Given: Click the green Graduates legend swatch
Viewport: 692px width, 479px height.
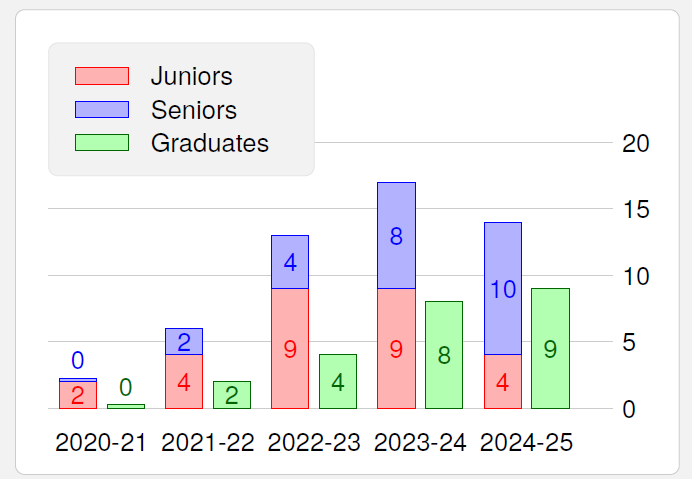Looking at the screenshot, I should coord(102,142).
